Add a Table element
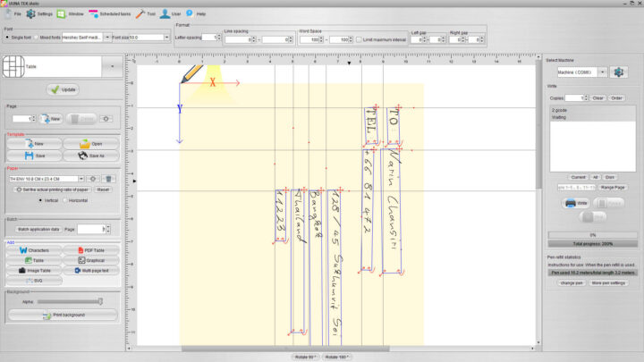644x362 pixels. click(x=34, y=260)
